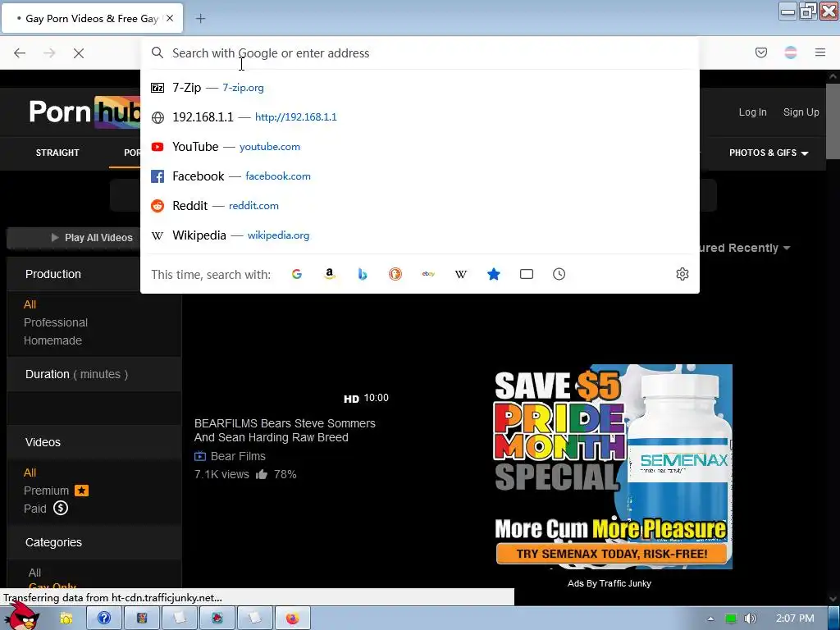Viewport: 840px width, 630px height.
Task: Select All under Videos filter
Action: pyautogui.click(x=30, y=472)
